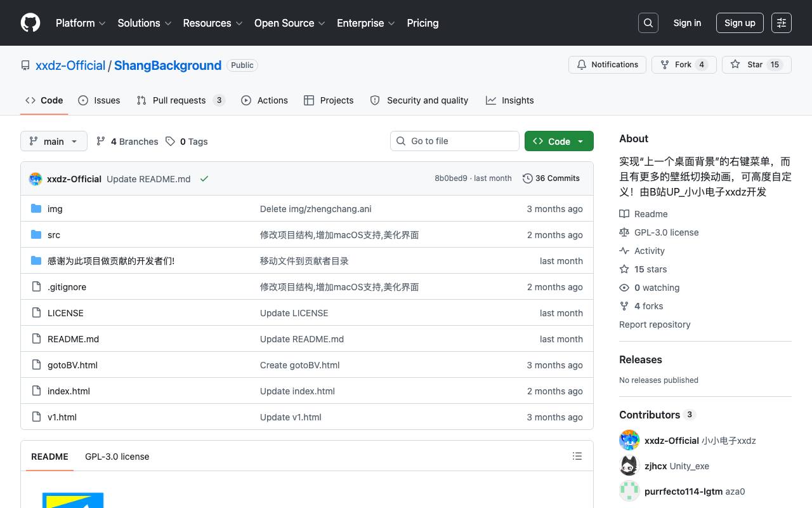Click the pulse icon beside Activity
This screenshot has width=812, height=508.
pos(624,251)
